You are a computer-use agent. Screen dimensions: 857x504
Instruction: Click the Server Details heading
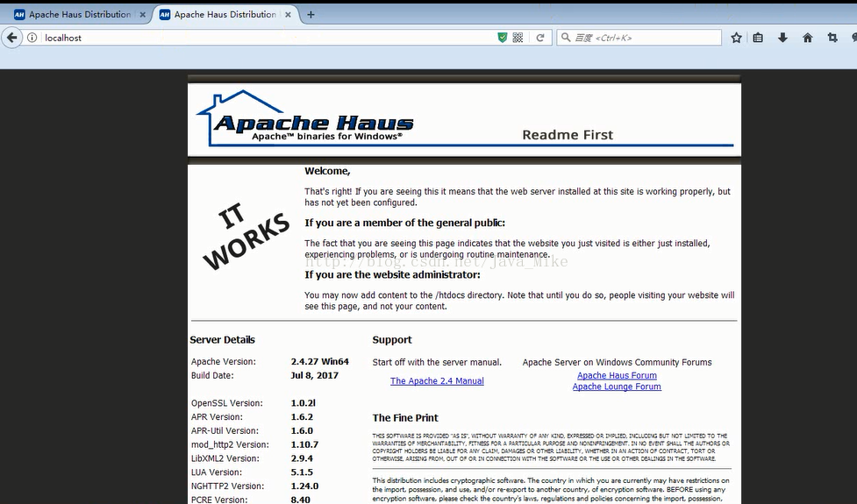click(223, 339)
